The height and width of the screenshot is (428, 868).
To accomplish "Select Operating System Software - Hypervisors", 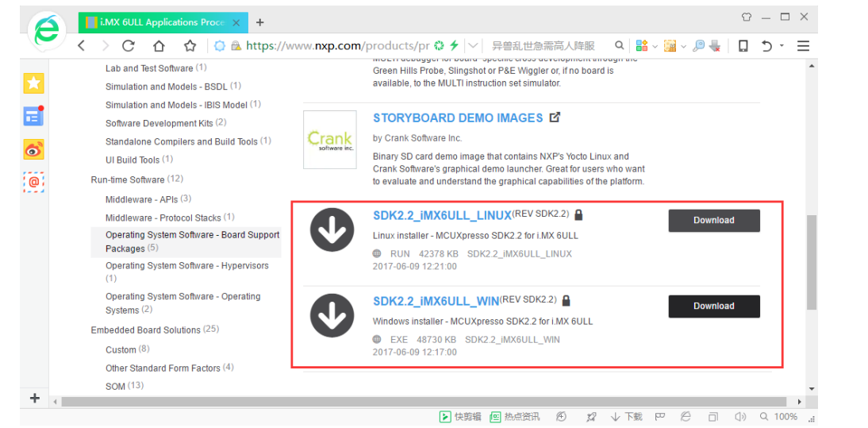I will click(x=187, y=272).
